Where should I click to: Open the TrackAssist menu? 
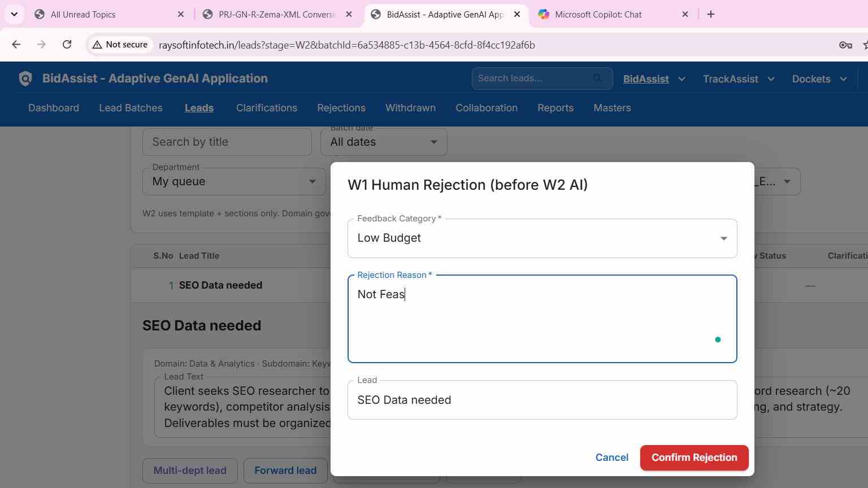[738, 79]
